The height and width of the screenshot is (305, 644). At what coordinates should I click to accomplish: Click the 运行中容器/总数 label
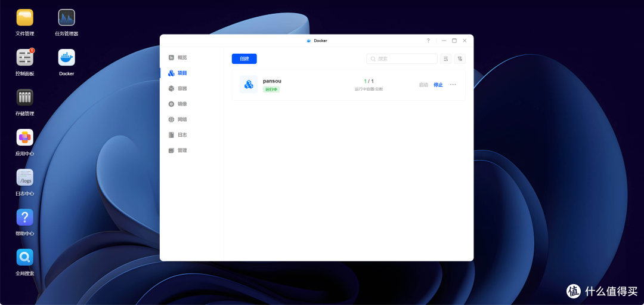click(x=369, y=89)
